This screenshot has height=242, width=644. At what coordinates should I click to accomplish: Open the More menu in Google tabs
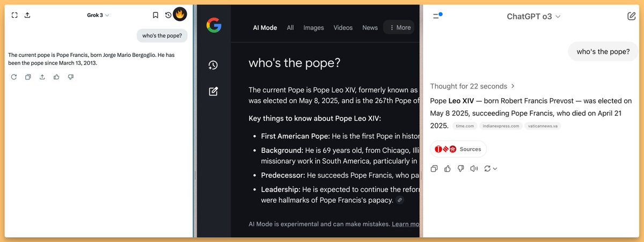tap(399, 27)
